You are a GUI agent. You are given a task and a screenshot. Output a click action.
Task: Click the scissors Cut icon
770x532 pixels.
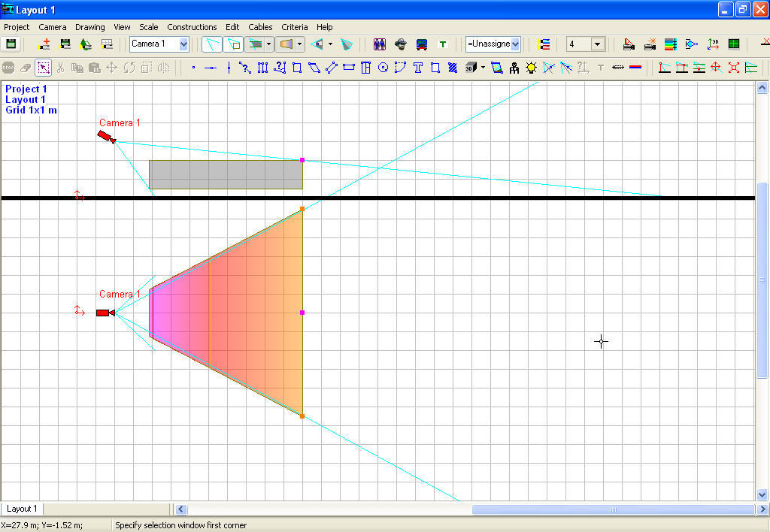point(61,68)
